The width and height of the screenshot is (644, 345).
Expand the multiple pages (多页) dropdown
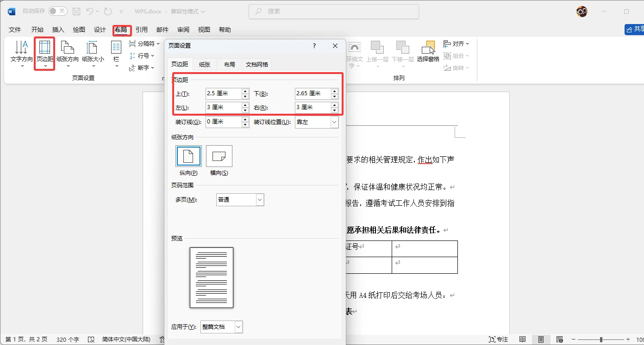(x=260, y=200)
